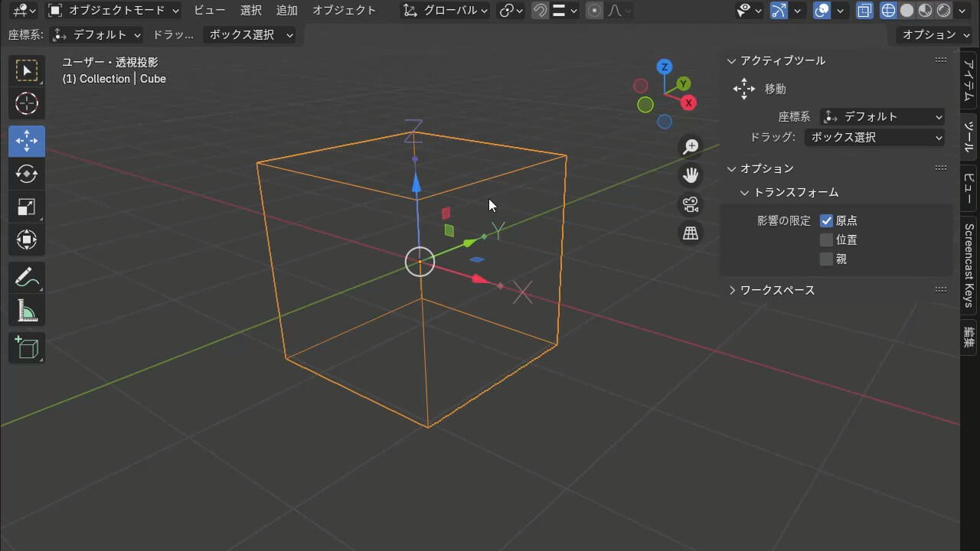Open sidebar 座標系 デフォルト dropdown
The image size is (980, 551).
click(882, 117)
